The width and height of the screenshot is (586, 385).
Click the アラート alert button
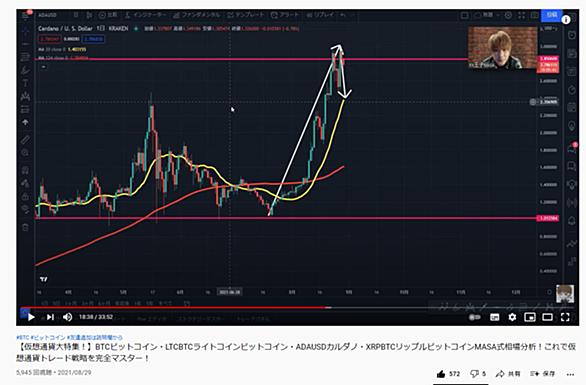click(285, 15)
